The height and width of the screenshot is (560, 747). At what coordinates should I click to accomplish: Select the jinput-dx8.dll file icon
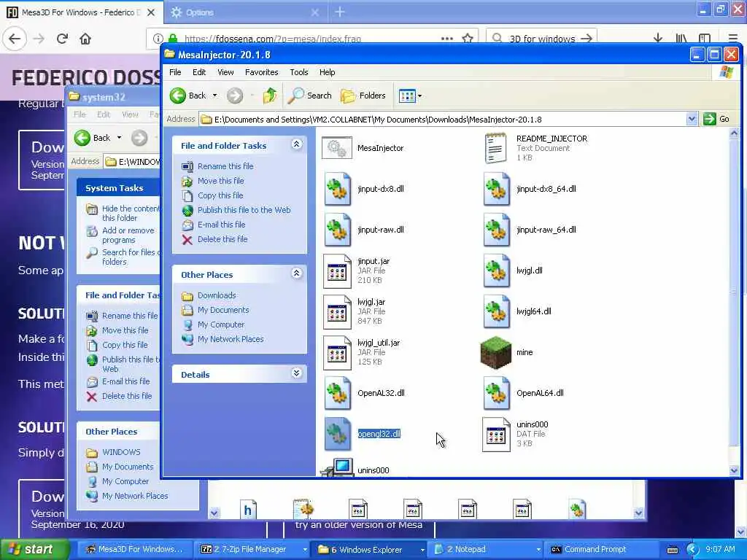pos(337,189)
